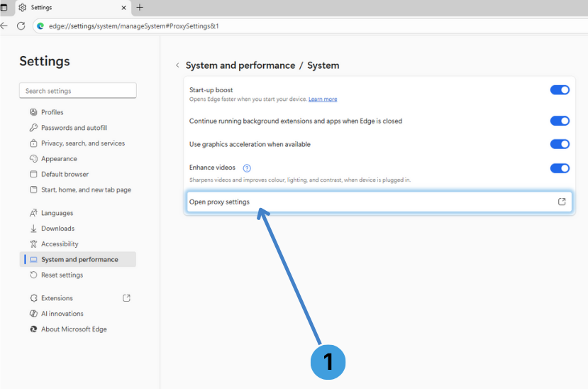Go back using chevron beside System and performance
588x389 pixels.
click(x=177, y=65)
